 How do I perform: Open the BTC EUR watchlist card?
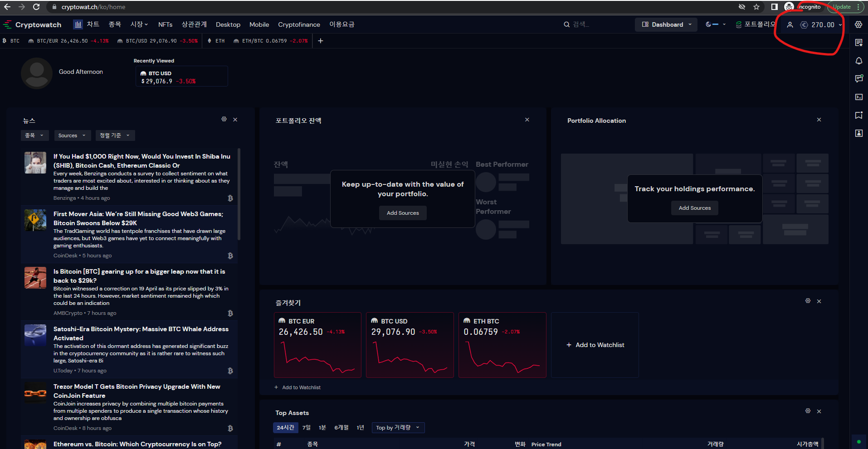[317, 345]
